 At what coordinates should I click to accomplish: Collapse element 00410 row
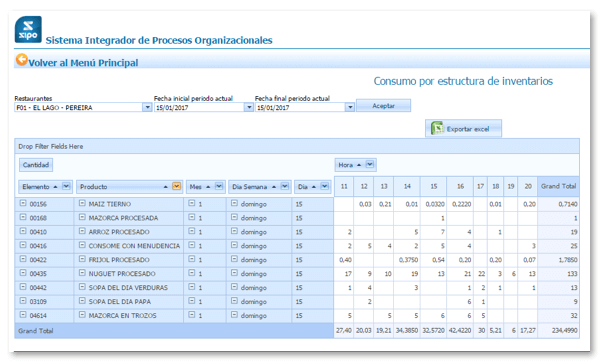tap(23, 231)
